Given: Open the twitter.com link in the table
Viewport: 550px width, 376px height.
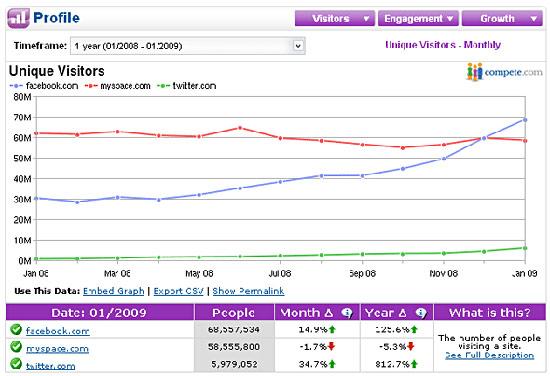Looking at the screenshot, I should click(51, 366).
